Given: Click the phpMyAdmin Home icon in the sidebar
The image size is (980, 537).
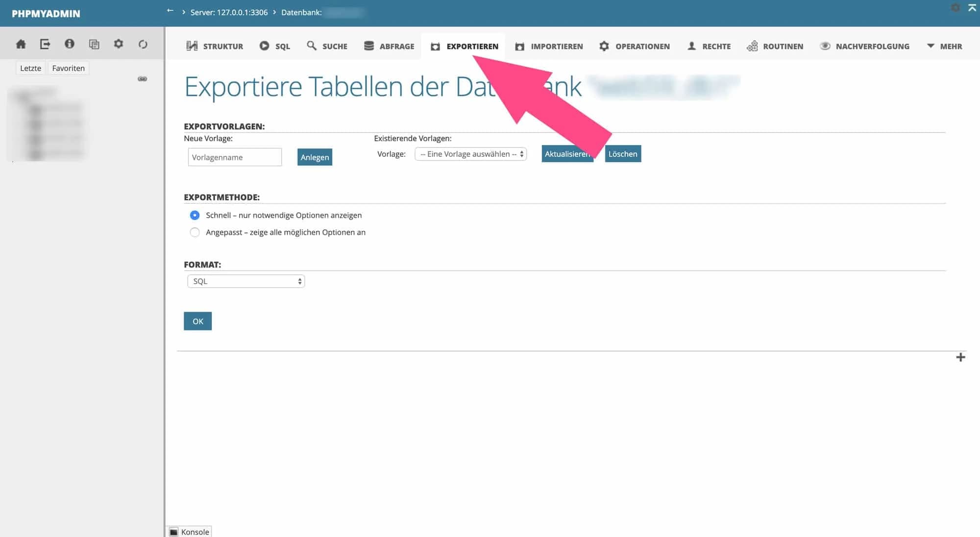Looking at the screenshot, I should pos(21,44).
